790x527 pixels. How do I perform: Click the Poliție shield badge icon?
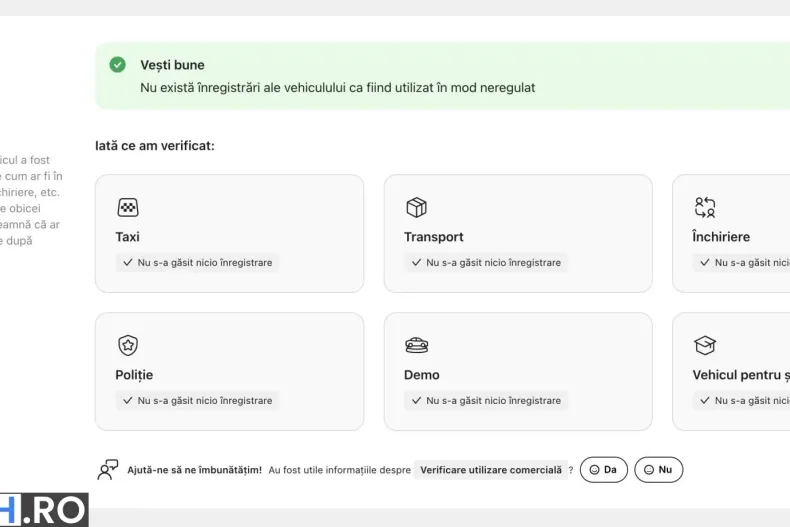[127, 345]
